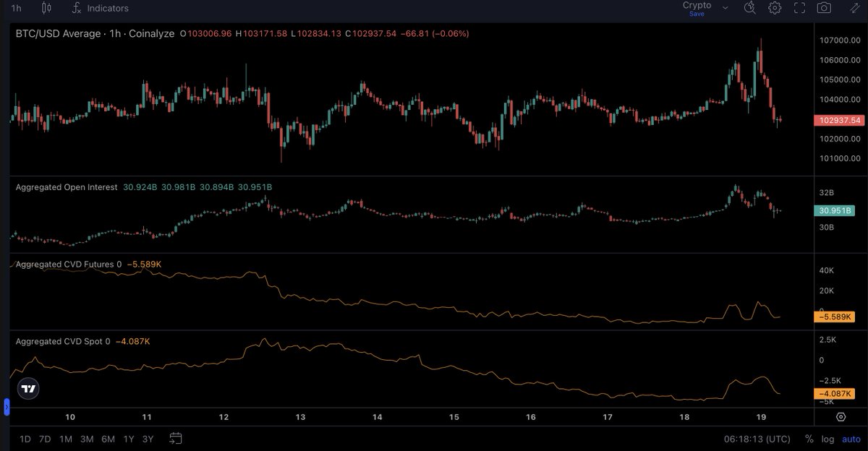Click the 102937.54 current price label
This screenshot has width=868, height=451.
[x=838, y=120]
